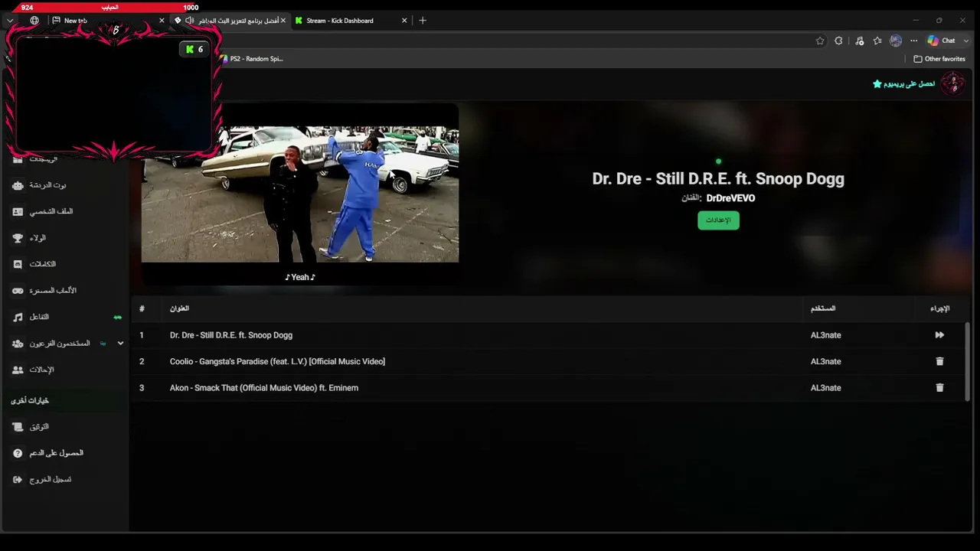Close the Stream - Kick Dashboard tab
980x551 pixels.
click(404, 21)
